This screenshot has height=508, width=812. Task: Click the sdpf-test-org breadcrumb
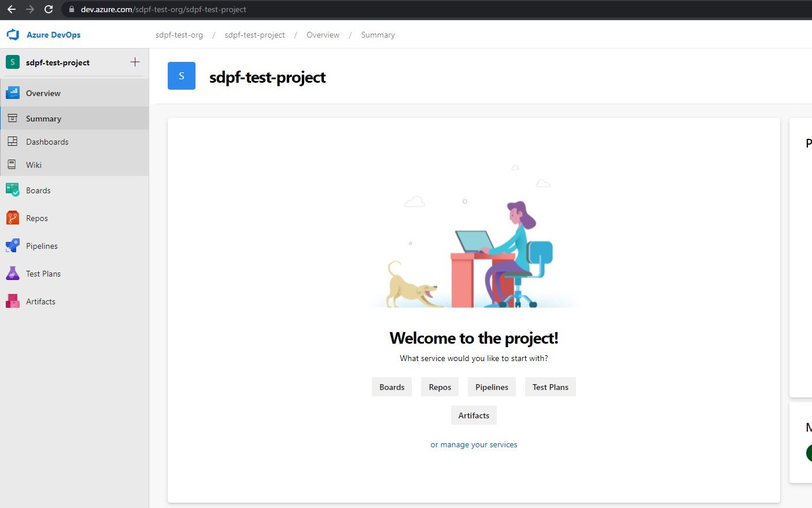pos(179,35)
